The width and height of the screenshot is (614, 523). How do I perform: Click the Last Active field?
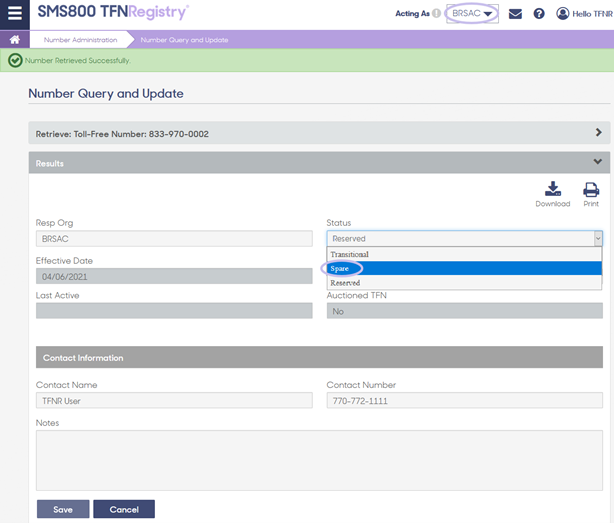tap(174, 310)
